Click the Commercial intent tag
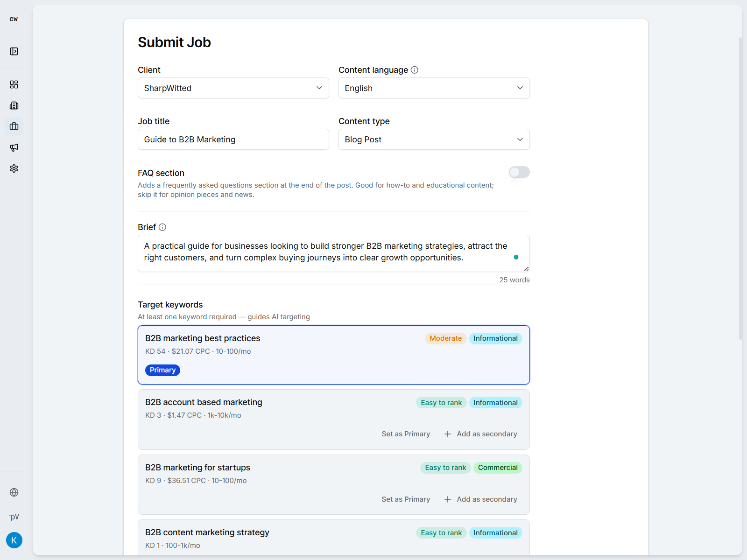The height and width of the screenshot is (560, 747). (498, 468)
